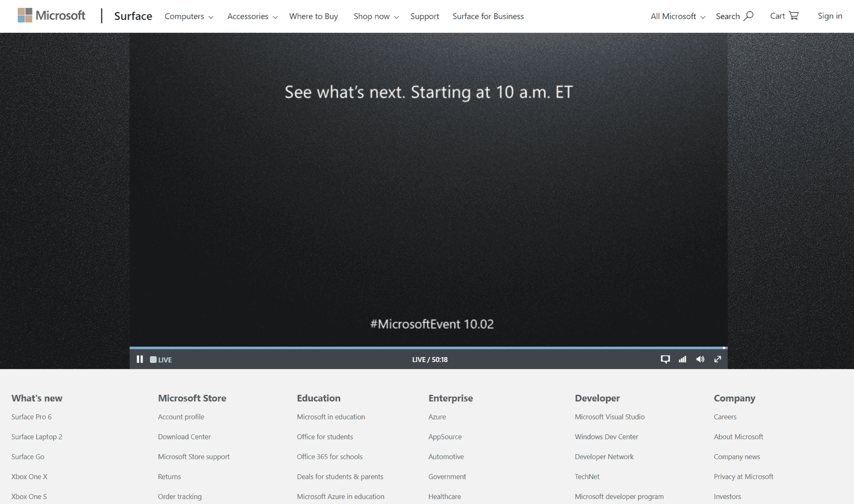This screenshot has width=854, height=504.
Task: Open the Surface Pro 6 link
Action: tap(31, 417)
